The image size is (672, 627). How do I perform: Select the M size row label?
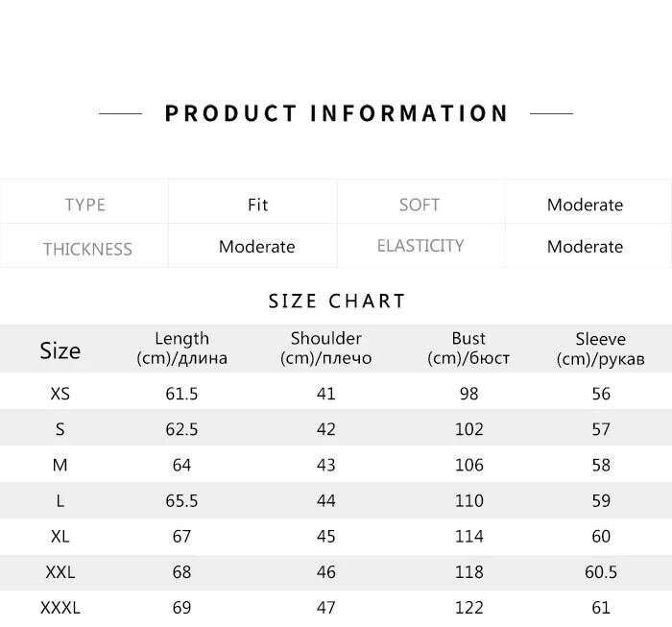pyautogui.click(x=60, y=465)
